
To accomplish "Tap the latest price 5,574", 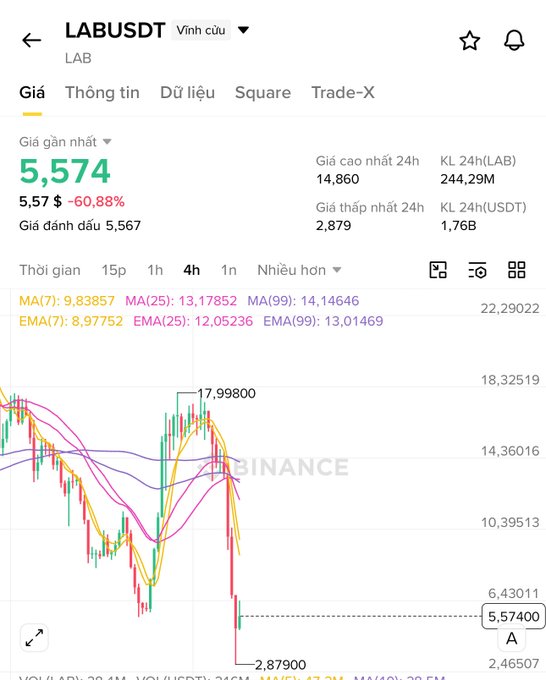I will (x=65, y=171).
